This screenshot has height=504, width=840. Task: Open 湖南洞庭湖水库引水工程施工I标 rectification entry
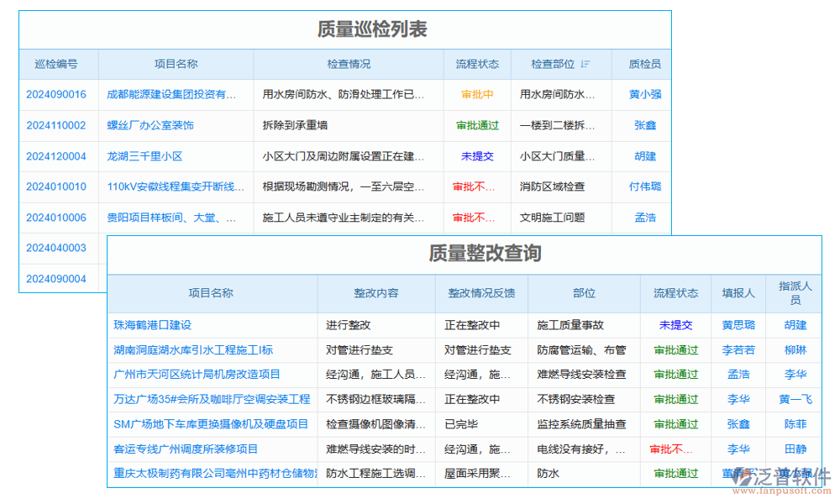tap(192, 350)
